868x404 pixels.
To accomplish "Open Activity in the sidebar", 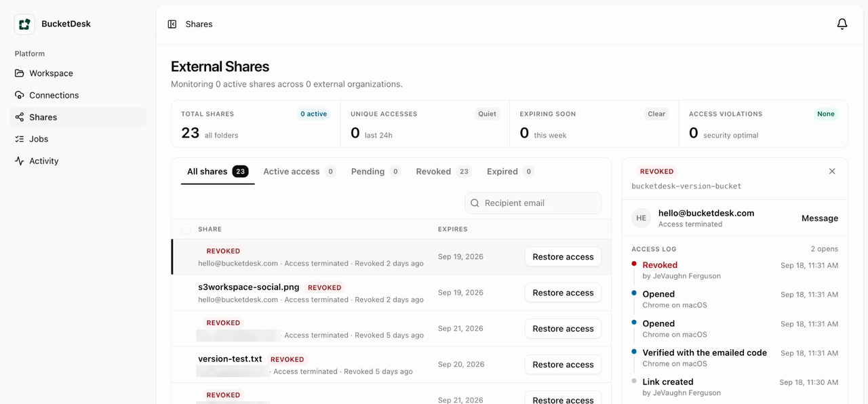I will point(78,161).
